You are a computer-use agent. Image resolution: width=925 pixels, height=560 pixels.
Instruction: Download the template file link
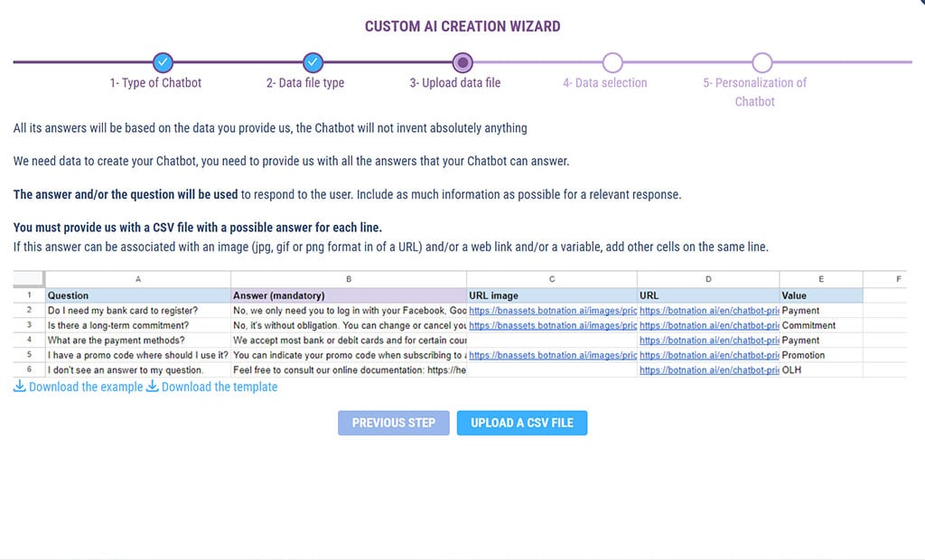tap(220, 387)
